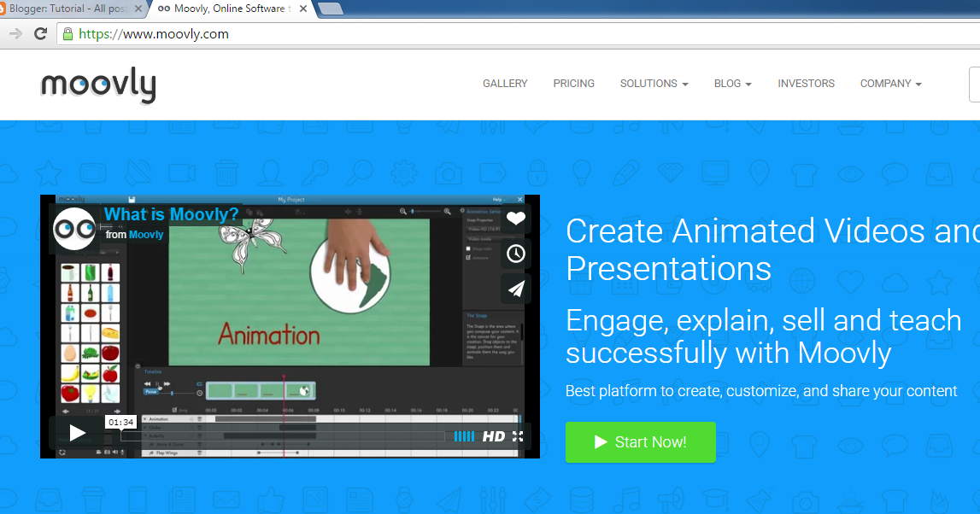Screen dimensions: 980x514
Task: Click the green padlock security icon
Action: click(x=68, y=33)
